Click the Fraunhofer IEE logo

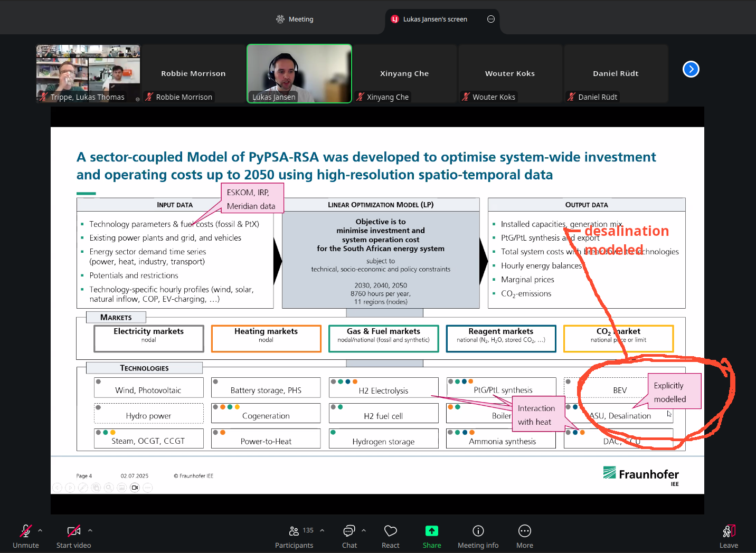pyautogui.click(x=641, y=475)
